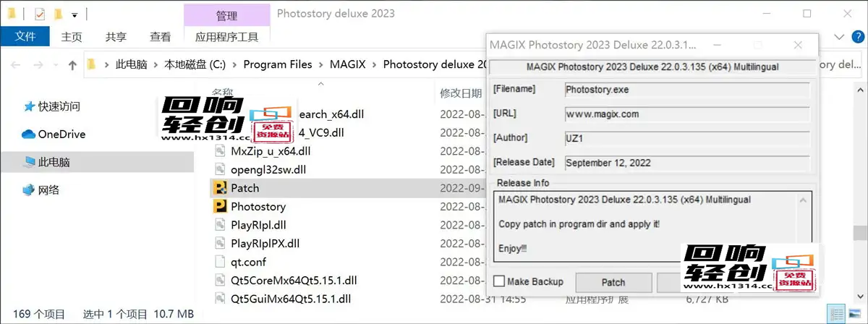Open the Quick Access star item
Image resolution: width=868 pixels, height=324 pixels.
click(30, 106)
